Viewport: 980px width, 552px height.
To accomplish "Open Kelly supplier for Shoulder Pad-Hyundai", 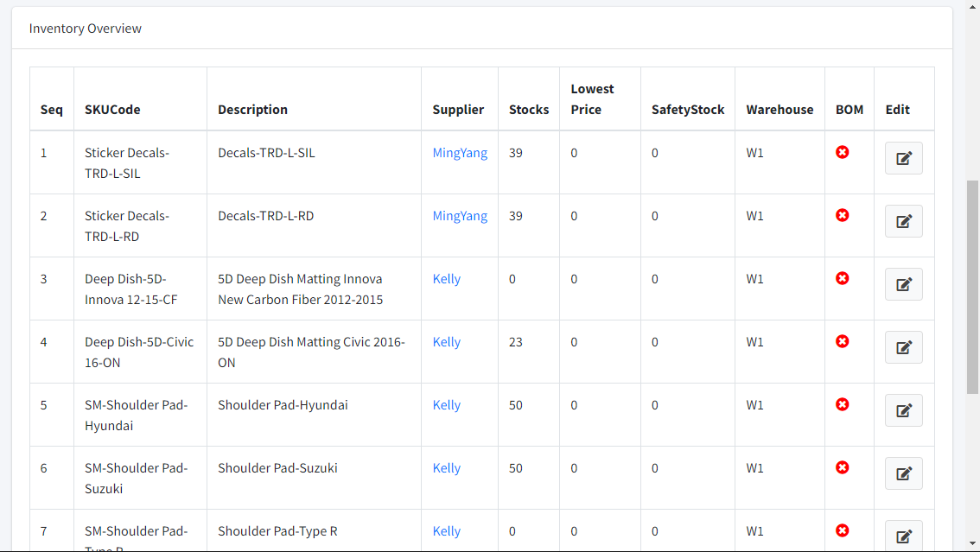I will pyautogui.click(x=446, y=405).
